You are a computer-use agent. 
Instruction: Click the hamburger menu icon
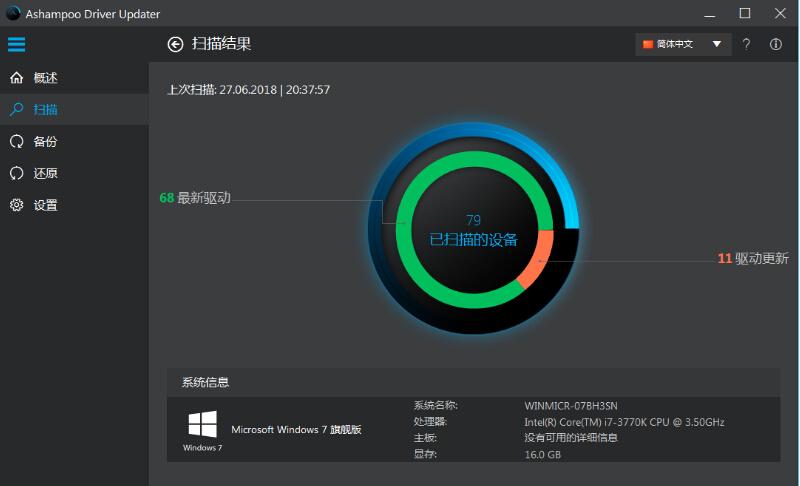16,44
